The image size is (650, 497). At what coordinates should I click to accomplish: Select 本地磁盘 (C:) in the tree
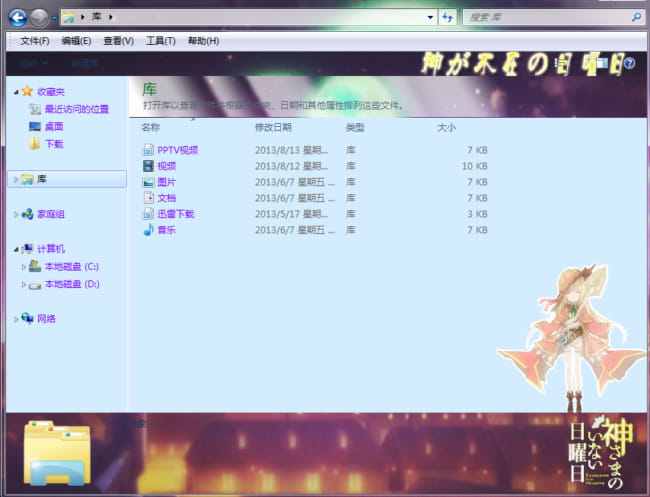coord(72,267)
